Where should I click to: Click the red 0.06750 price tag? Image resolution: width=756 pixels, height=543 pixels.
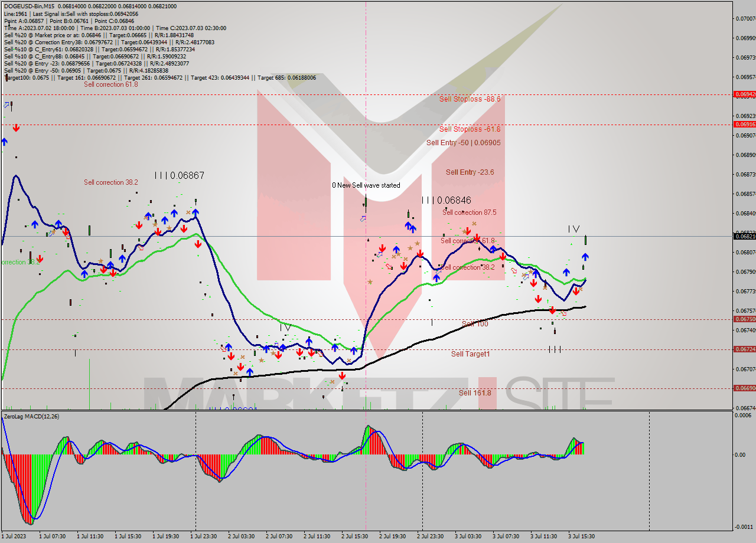[744, 319]
